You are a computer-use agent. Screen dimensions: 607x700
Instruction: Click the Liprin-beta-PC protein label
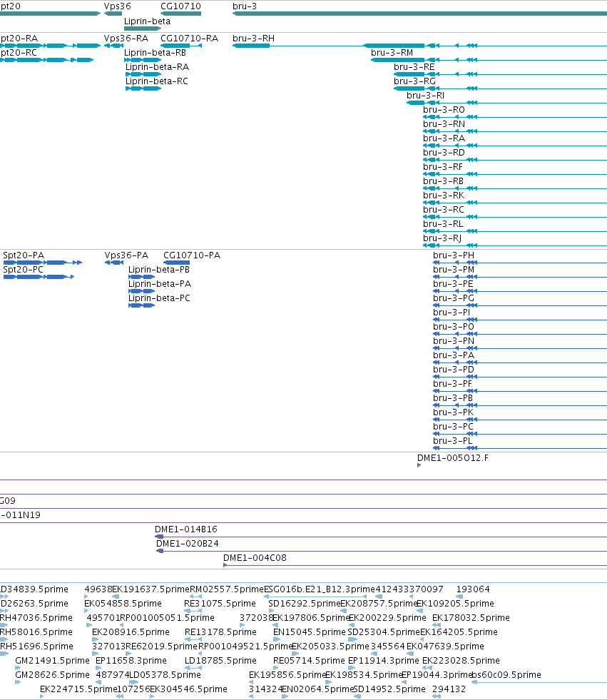click(159, 298)
